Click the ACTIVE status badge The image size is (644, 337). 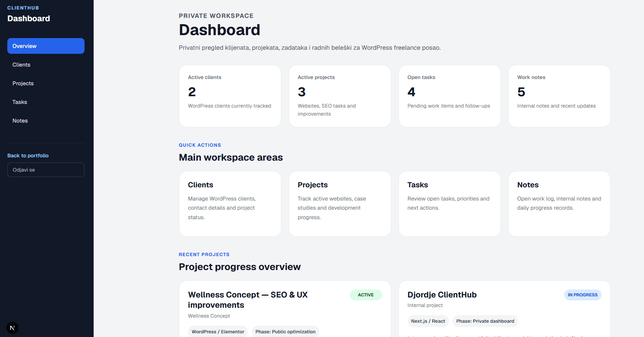(x=366, y=295)
